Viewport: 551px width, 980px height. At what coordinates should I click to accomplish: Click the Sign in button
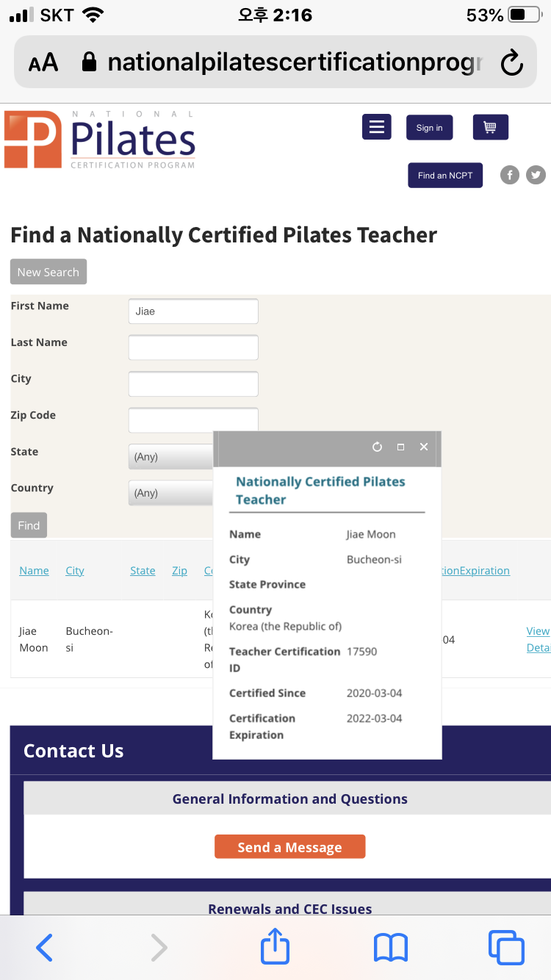(429, 127)
